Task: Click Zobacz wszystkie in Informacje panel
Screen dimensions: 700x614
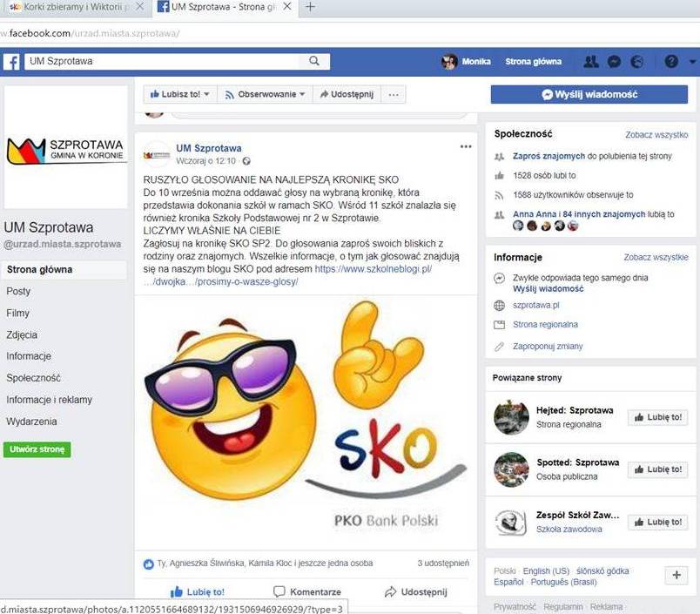Action: click(656, 257)
